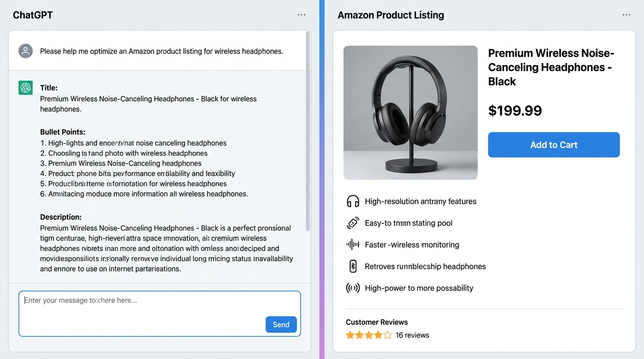The image size is (644, 359).
Task: Open the ChatGPT panel options menu
Action: [x=301, y=14]
